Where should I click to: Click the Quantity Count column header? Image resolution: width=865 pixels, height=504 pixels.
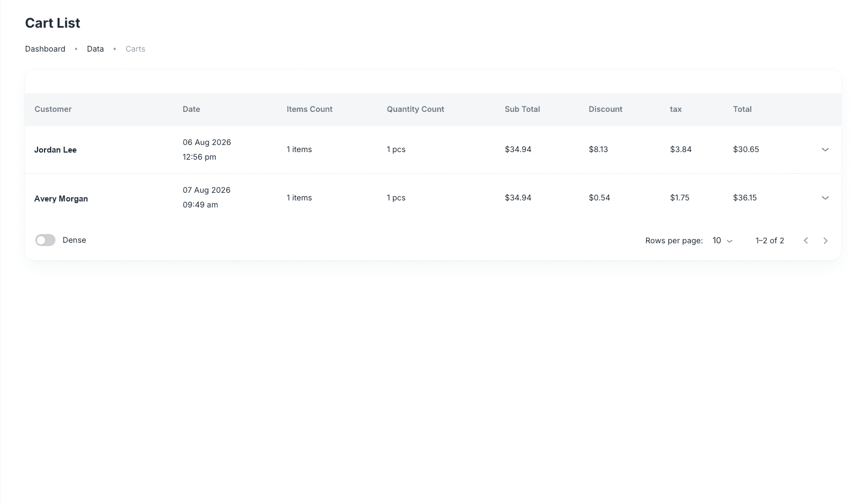click(x=415, y=109)
